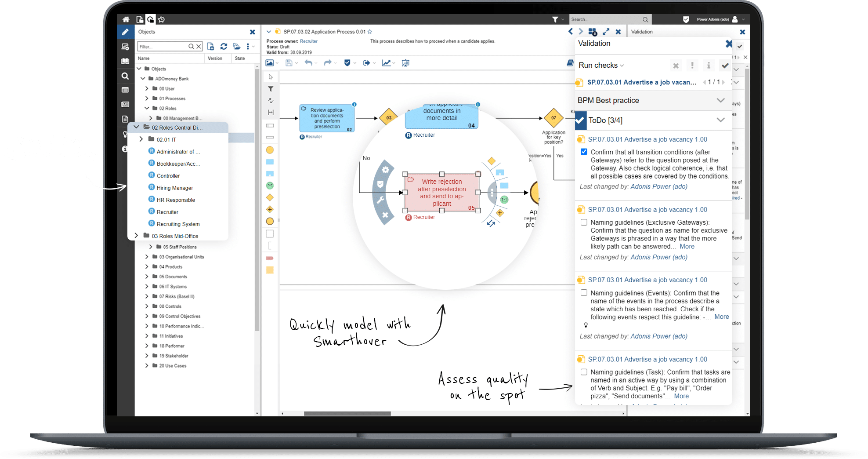Image resolution: width=868 pixels, height=459 pixels.
Task: Click the Undo icon above the model
Action: [x=309, y=63]
